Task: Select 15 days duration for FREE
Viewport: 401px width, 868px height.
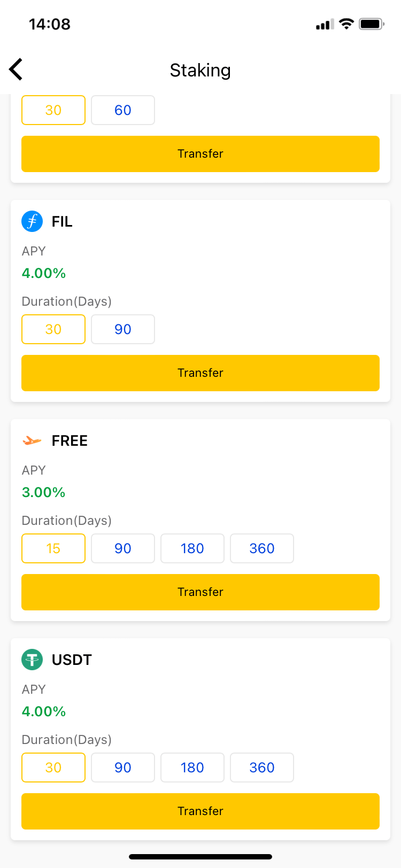Action: pyautogui.click(x=53, y=548)
